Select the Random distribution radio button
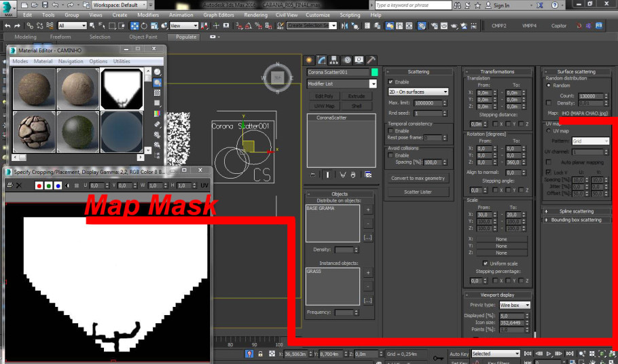 tap(548, 85)
